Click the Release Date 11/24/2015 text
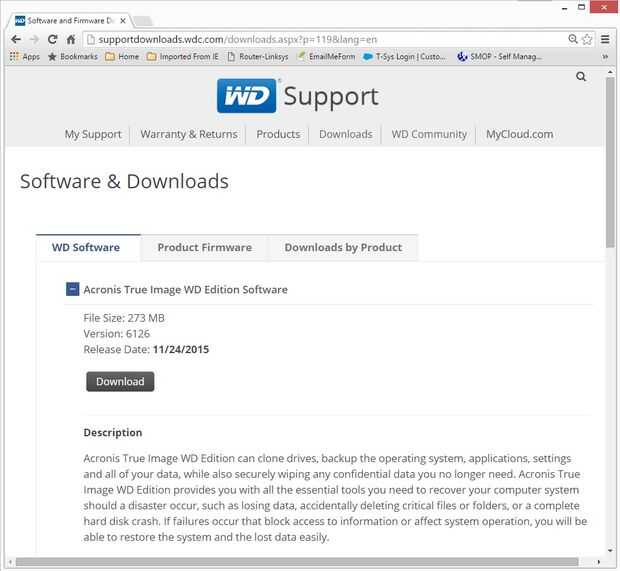Viewport: 620px width, 571px height. (x=146, y=350)
